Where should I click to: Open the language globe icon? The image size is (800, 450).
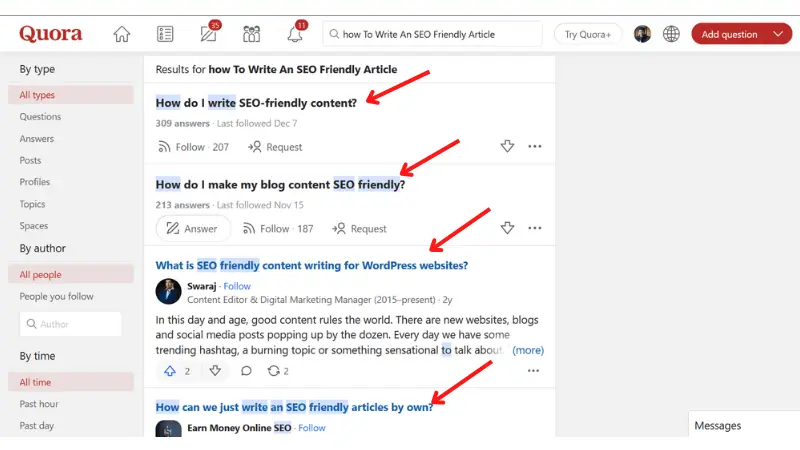point(671,34)
